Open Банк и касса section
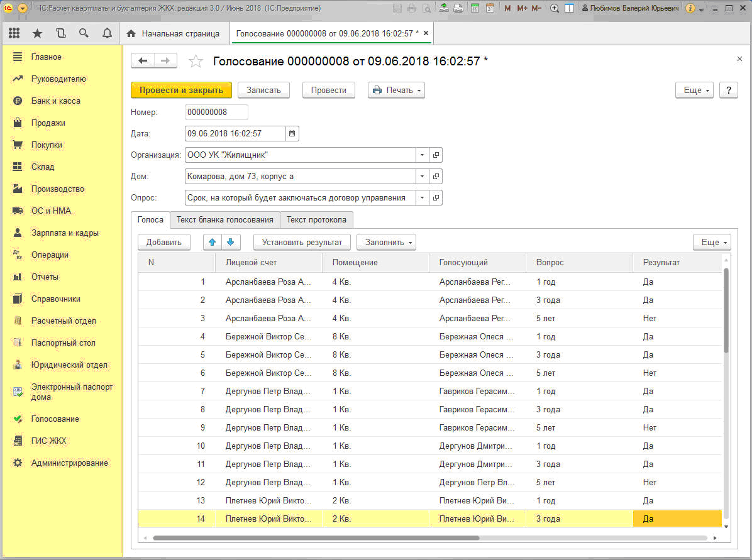This screenshot has width=752, height=560. pos(55,101)
